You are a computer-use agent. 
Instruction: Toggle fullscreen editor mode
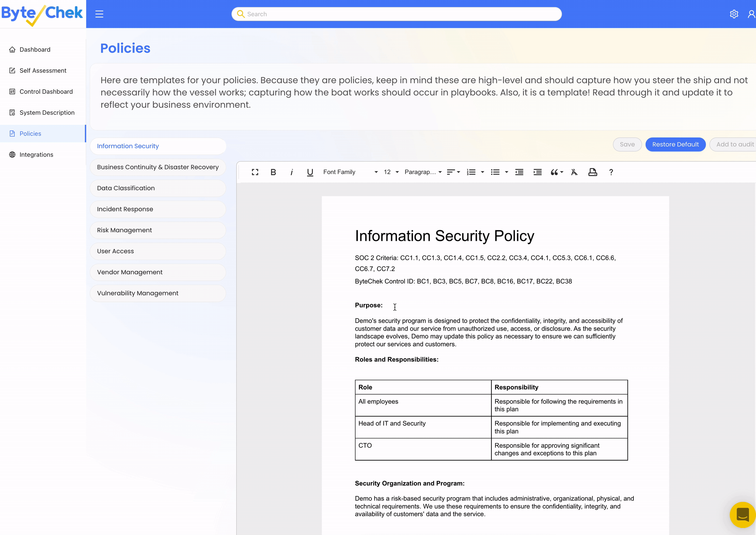point(255,172)
